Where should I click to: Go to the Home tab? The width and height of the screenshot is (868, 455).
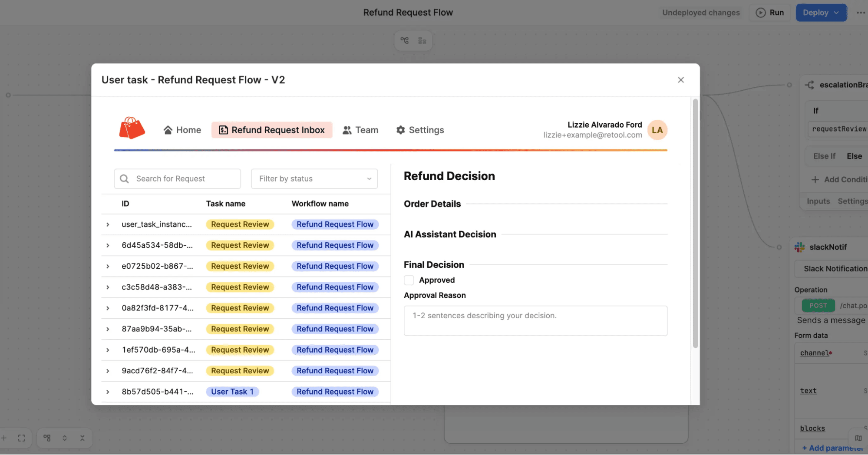click(182, 130)
